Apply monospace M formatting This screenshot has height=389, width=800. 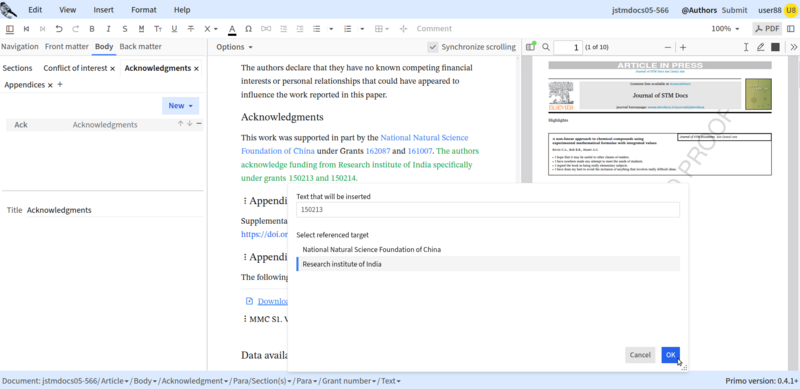click(x=141, y=29)
